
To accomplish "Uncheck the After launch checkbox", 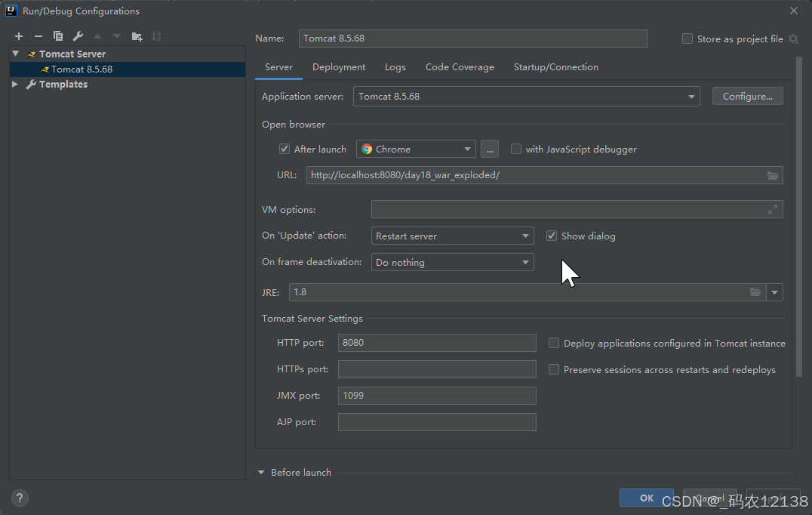I will (285, 150).
